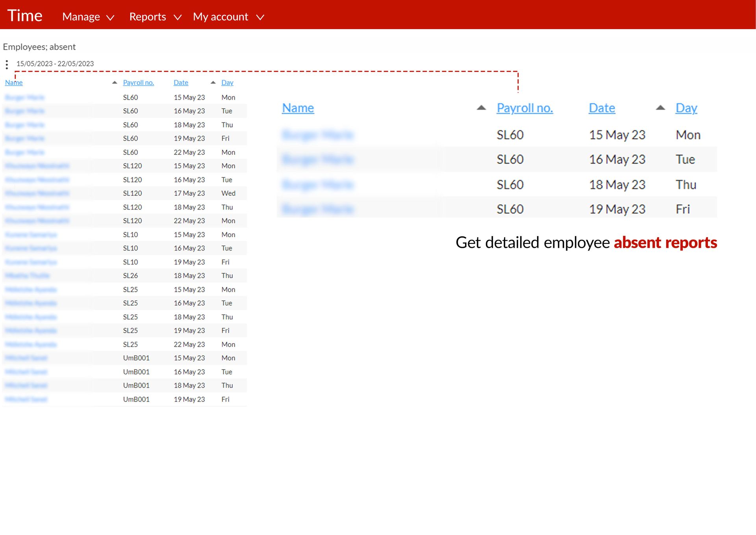Sort the small table by Name column
The image size is (756, 535).
pos(14,83)
